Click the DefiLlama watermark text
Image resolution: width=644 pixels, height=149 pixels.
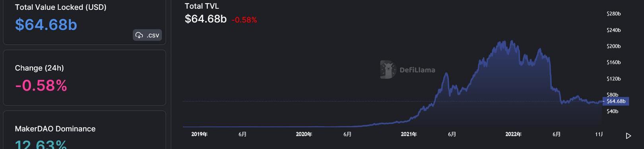pyautogui.click(x=417, y=70)
